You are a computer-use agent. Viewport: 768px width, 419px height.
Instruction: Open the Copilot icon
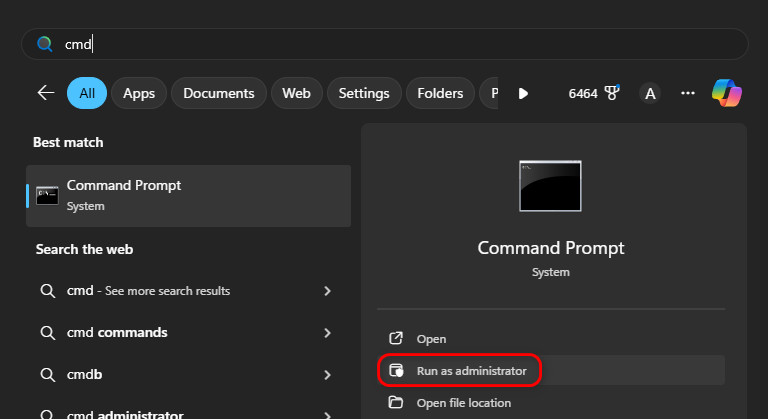click(x=727, y=93)
